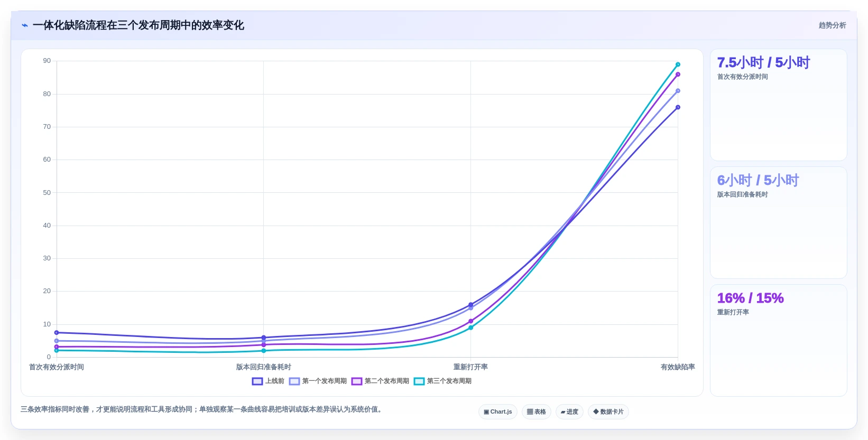Select the 表格 chip
Viewport: 868px width, 440px height.
point(537,412)
